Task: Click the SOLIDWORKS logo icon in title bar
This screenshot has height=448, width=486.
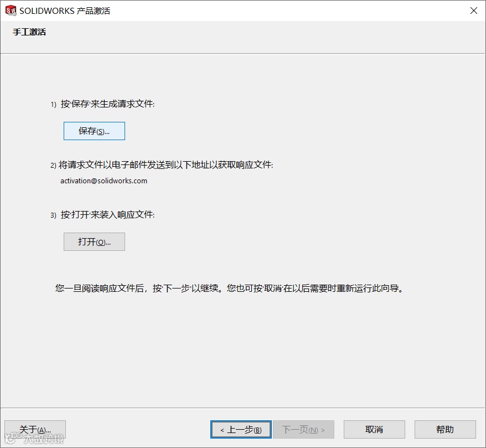Action: [x=11, y=10]
